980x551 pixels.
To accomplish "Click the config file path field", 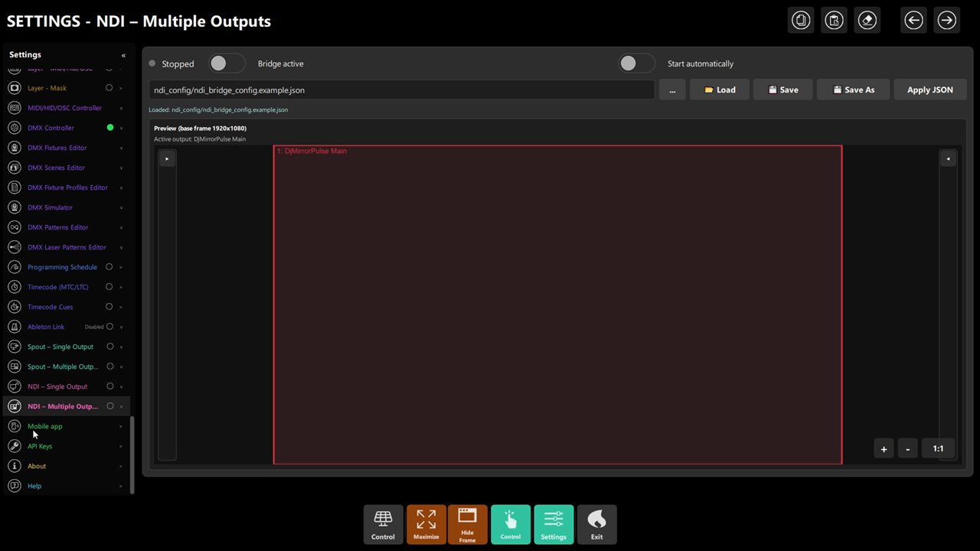I will click(x=402, y=90).
